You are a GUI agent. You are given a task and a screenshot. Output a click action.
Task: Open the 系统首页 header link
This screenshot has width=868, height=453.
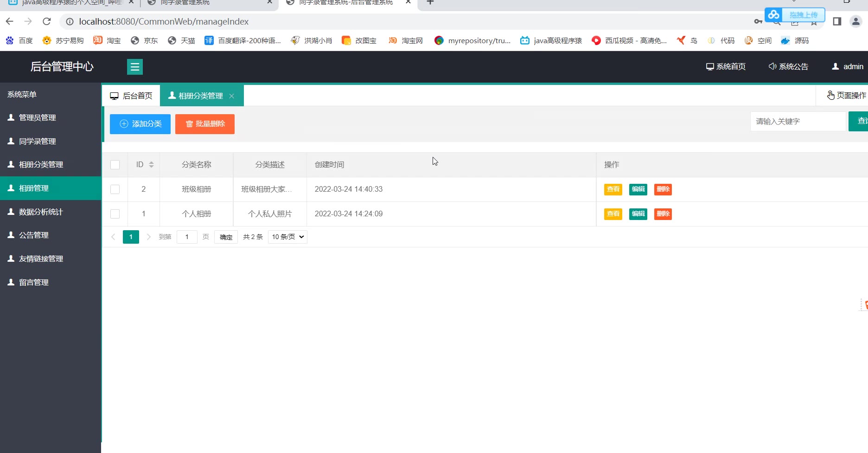click(726, 67)
